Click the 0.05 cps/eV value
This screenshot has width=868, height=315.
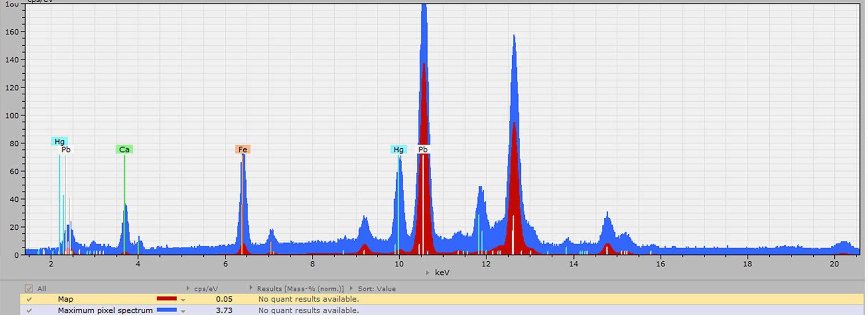click(x=224, y=299)
